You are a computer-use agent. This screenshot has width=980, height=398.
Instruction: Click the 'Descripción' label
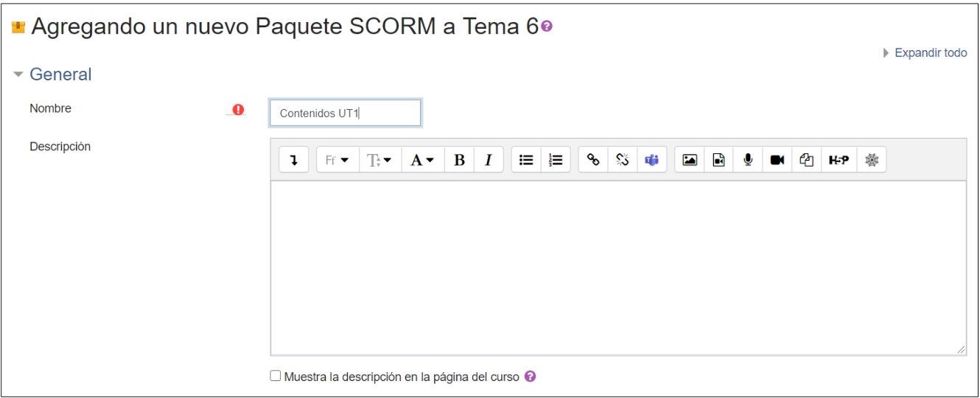point(60,147)
